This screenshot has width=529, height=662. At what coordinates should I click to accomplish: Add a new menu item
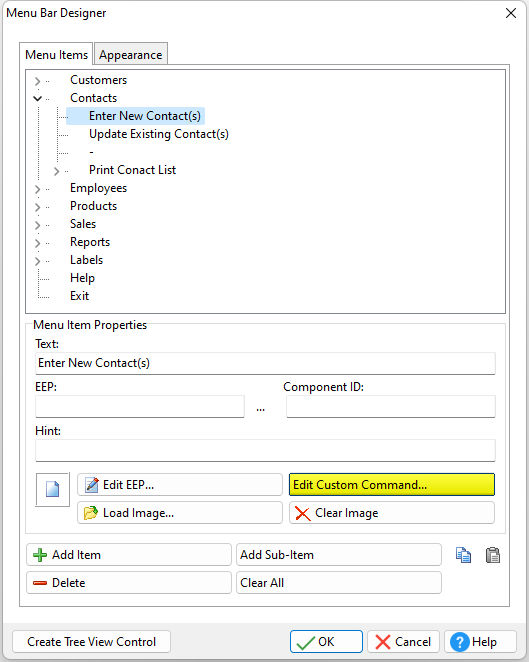pyautogui.click(x=129, y=554)
